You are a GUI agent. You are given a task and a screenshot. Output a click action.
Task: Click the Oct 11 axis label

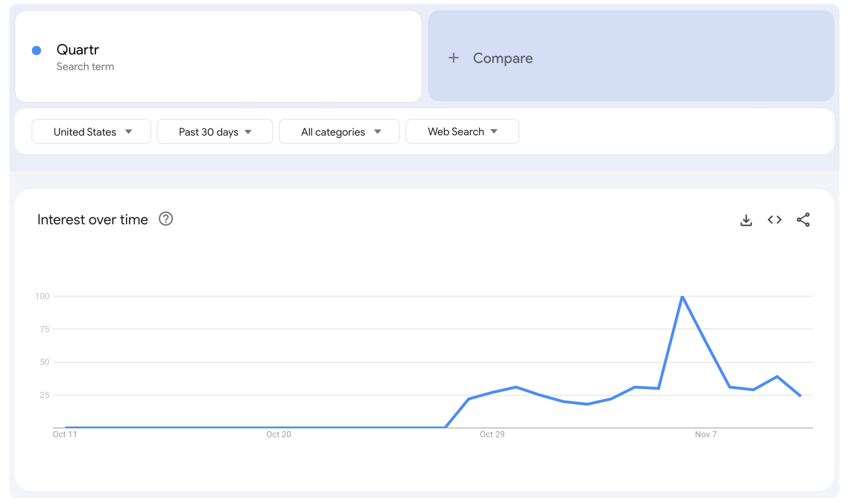coord(65,434)
